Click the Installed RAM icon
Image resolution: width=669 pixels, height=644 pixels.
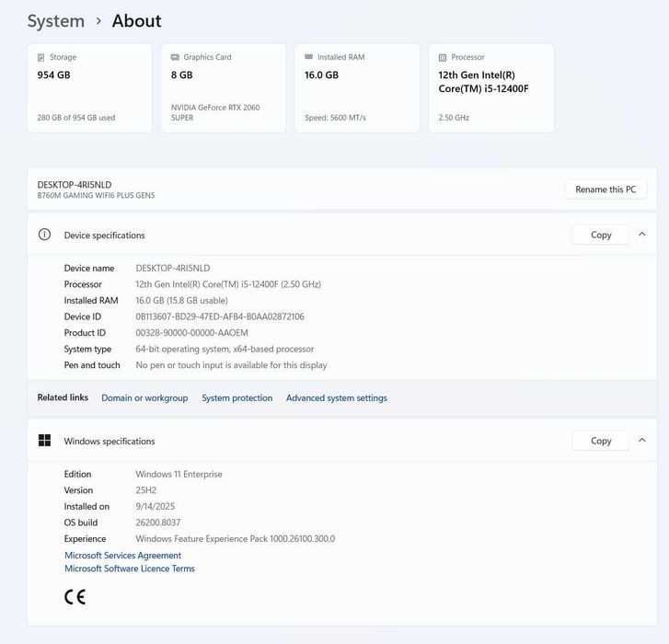[309, 57]
